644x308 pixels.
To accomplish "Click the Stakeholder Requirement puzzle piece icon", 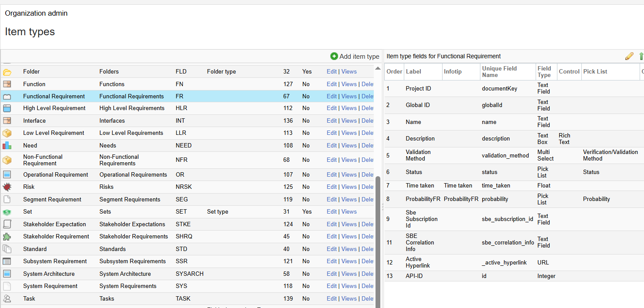I will pos(7,237).
